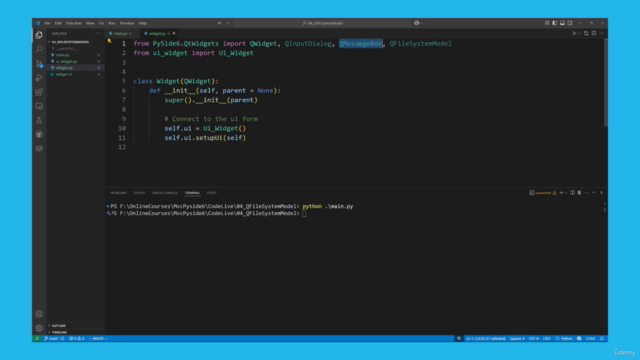Screen dimensions: 640x360
Task: Open the Accounts menu in activity bar
Action: (x=39, y=314)
